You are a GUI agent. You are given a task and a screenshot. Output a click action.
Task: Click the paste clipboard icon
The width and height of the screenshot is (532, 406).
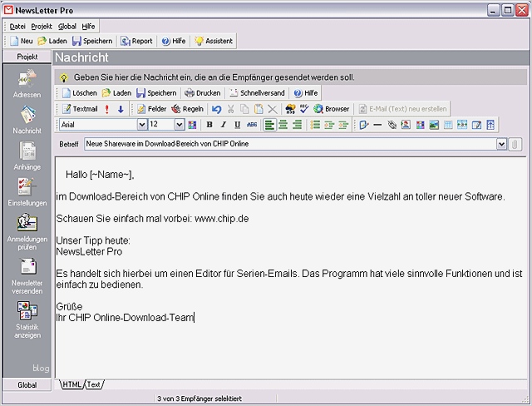pyautogui.click(x=259, y=109)
